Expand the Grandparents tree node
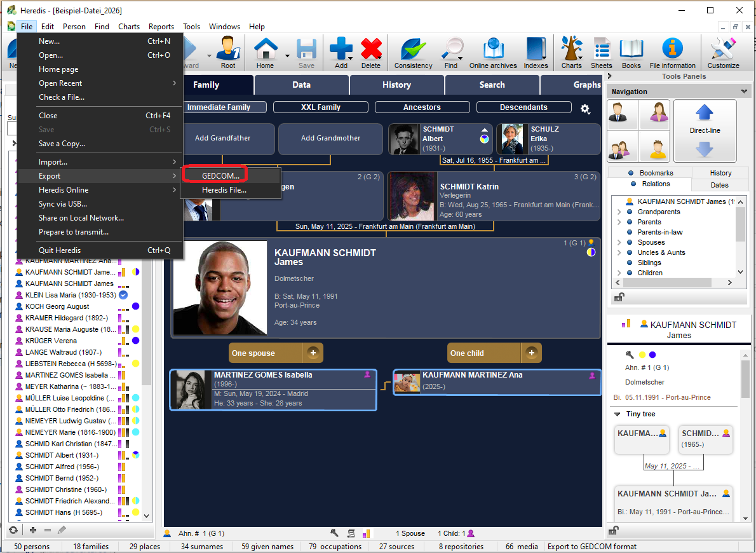The image size is (756, 553). click(619, 212)
